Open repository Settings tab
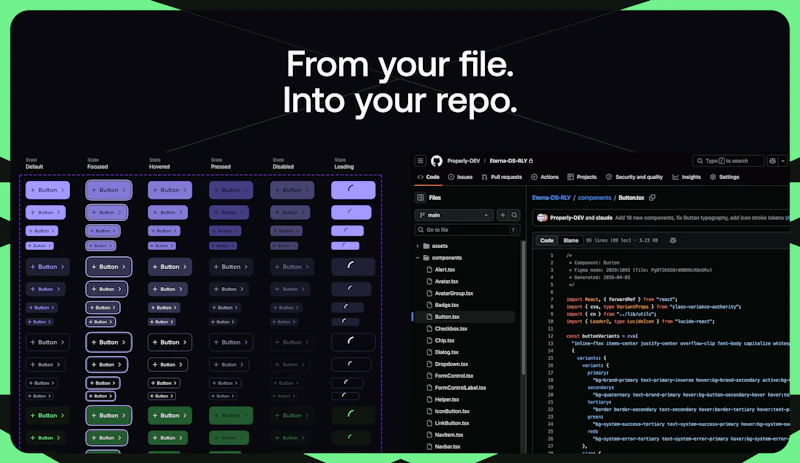800x463 pixels. click(x=724, y=177)
